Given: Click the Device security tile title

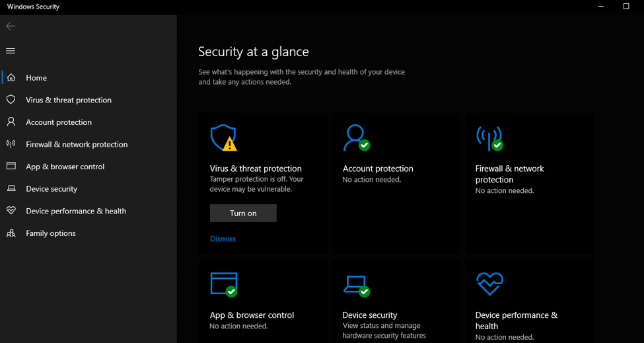Looking at the screenshot, I should (x=370, y=315).
